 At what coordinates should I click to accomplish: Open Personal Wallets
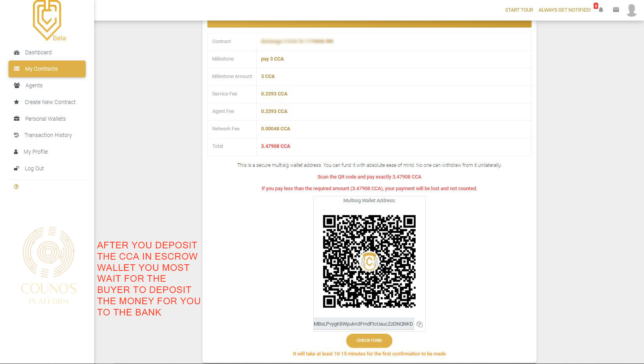(x=47, y=119)
